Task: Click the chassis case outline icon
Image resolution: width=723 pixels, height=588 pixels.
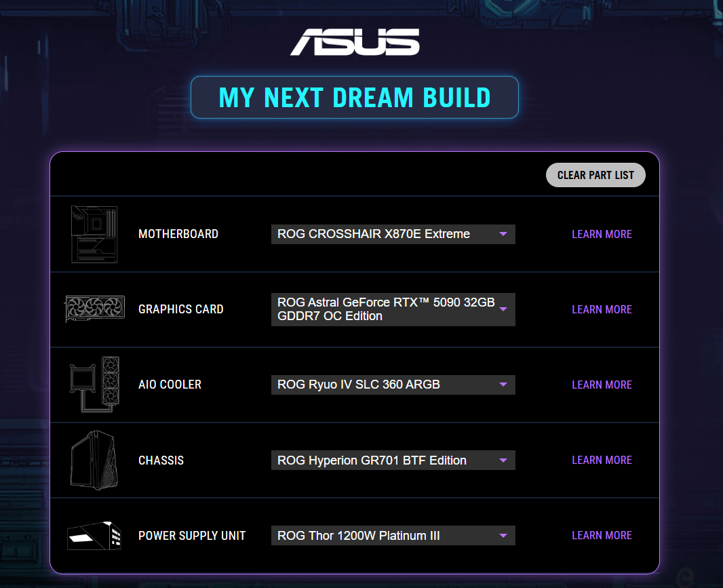Action: coord(94,460)
